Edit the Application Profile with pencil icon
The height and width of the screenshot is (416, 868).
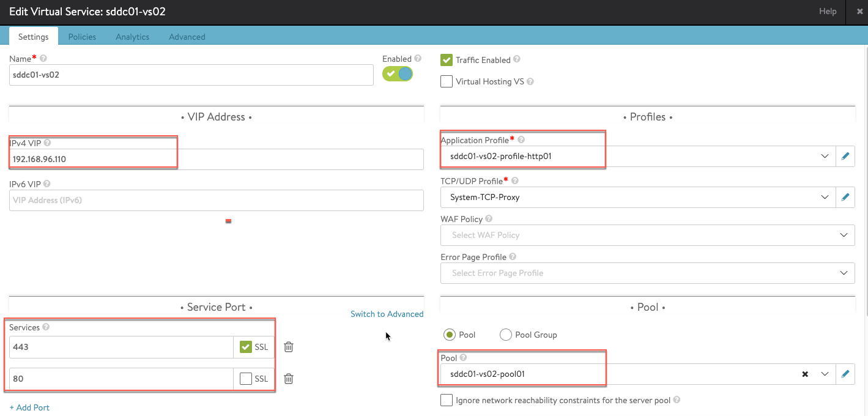click(845, 156)
